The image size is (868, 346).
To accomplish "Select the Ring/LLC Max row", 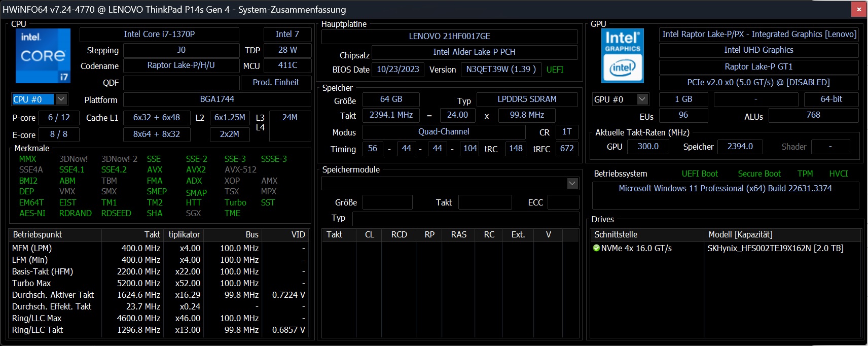I will tap(159, 318).
